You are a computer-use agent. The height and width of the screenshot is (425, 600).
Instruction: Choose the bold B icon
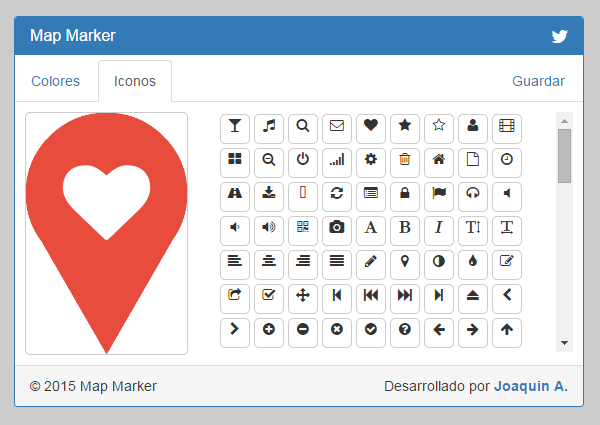[405, 231]
